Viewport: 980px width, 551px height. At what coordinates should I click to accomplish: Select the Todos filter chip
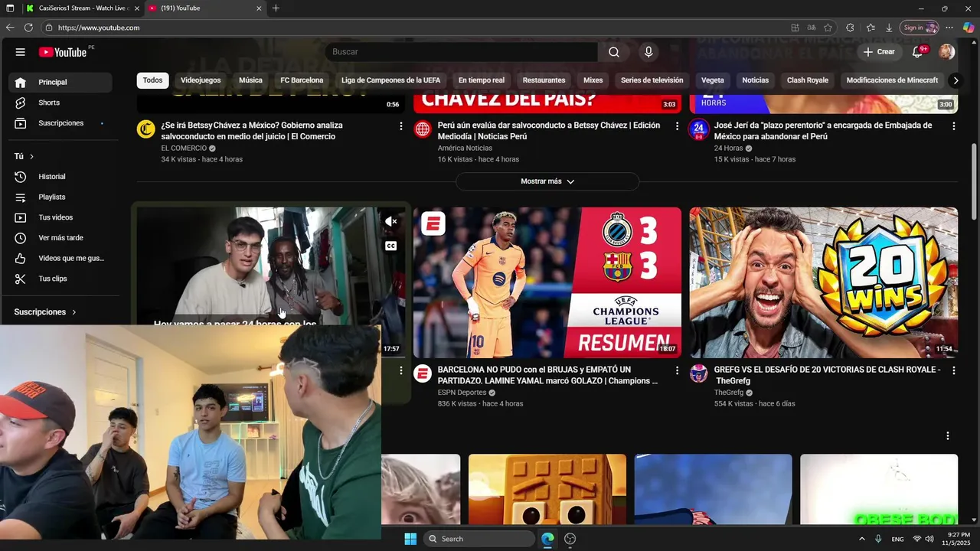pos(152,80)
